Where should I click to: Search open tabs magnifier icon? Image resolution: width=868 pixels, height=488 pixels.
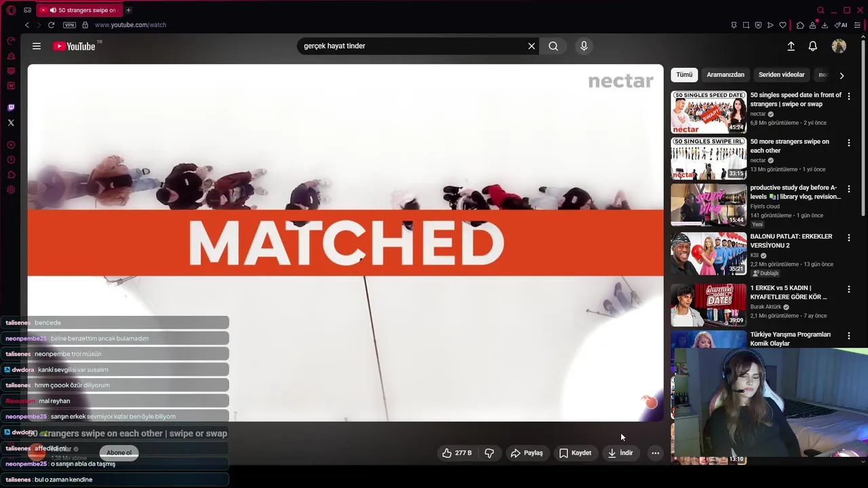(821, 10)
